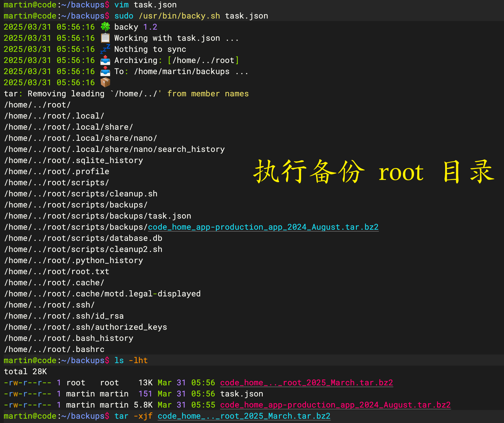Click the "vim task.json" command line
Screen dimensions: 504x423
pos(145,5)
